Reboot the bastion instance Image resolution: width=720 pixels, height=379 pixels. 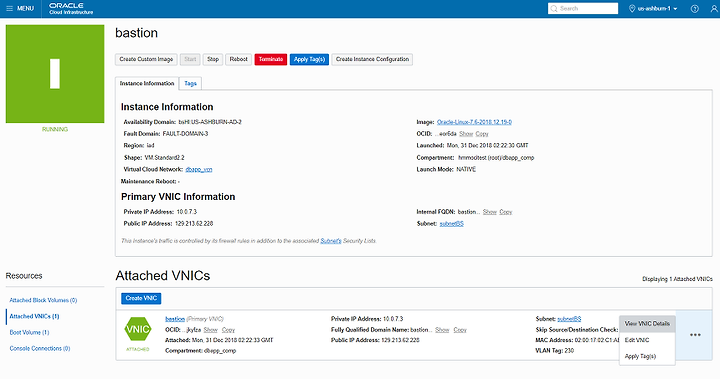(238, 59)
